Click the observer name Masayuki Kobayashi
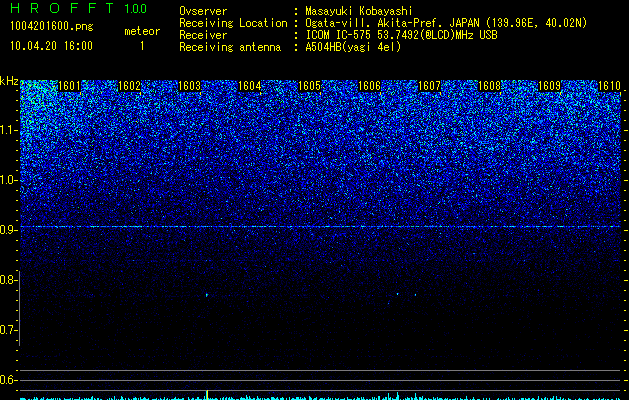 point(359,11)
